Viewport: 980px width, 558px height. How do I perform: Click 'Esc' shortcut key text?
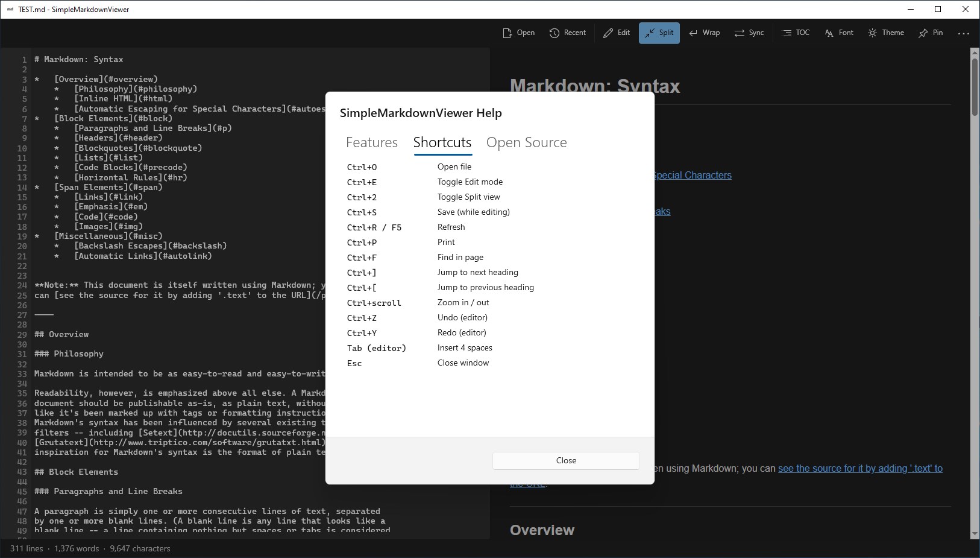pos(354,363)
